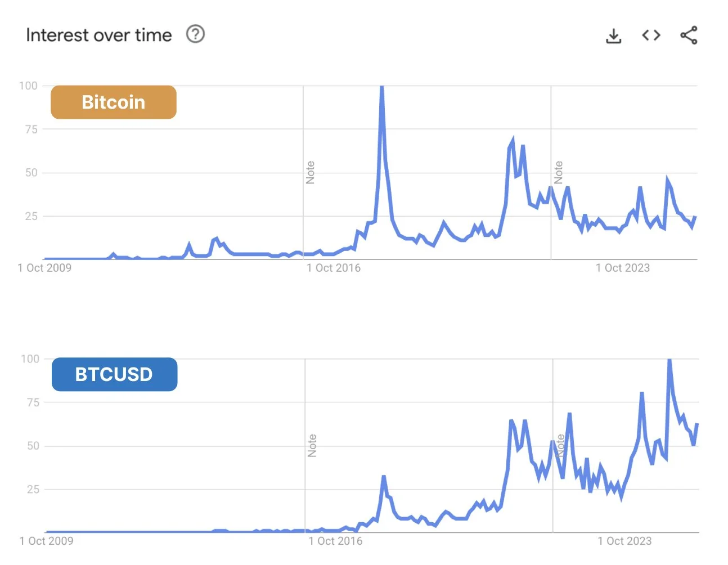Click the highest peak of BTCUSD chart
The image size is (728, 565).
tap(669, 361)
